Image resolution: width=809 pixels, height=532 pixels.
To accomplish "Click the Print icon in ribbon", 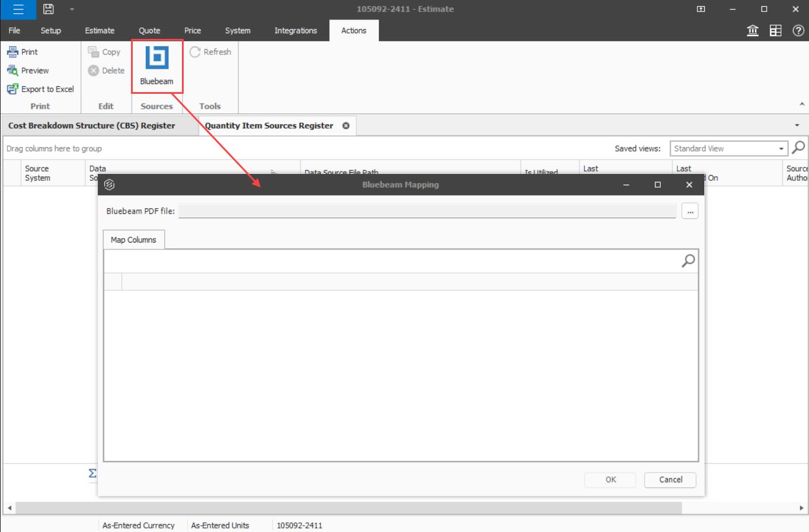I will 13,52.
